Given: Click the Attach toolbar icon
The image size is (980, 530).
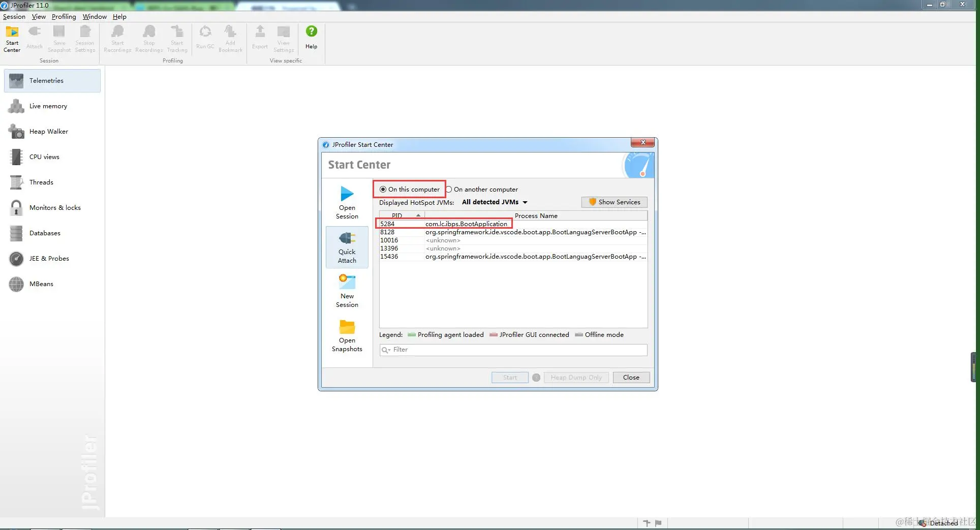Looking at the screenshot, I should 34,39.
